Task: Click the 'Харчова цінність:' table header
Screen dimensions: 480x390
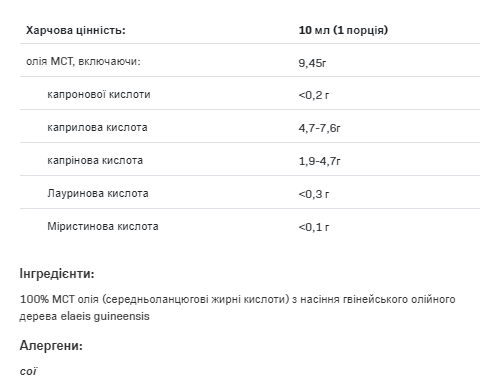Action: (x=76, y=30)
